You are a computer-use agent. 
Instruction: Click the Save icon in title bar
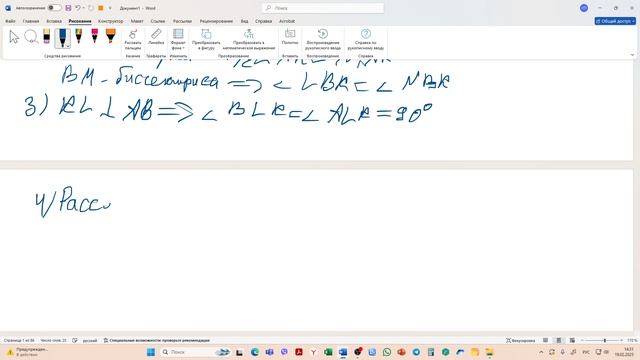68,8
